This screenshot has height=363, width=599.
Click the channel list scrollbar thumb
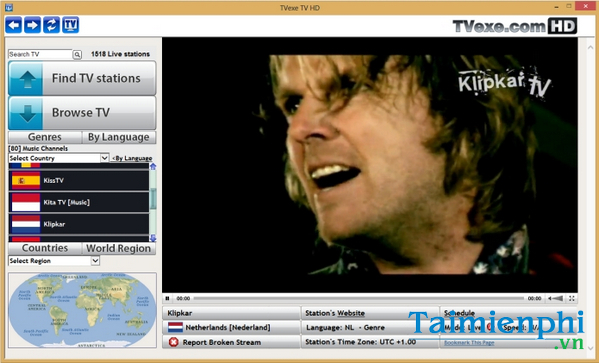tap(153, 199)
